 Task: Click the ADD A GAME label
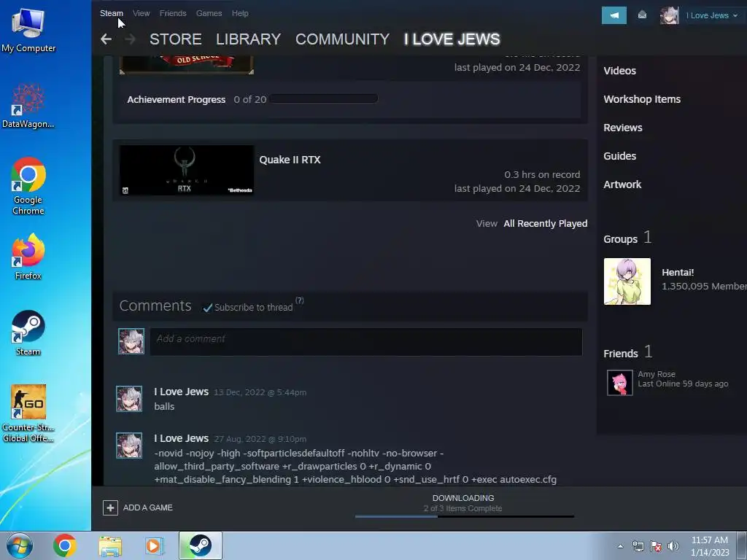(x=147, y=507)
